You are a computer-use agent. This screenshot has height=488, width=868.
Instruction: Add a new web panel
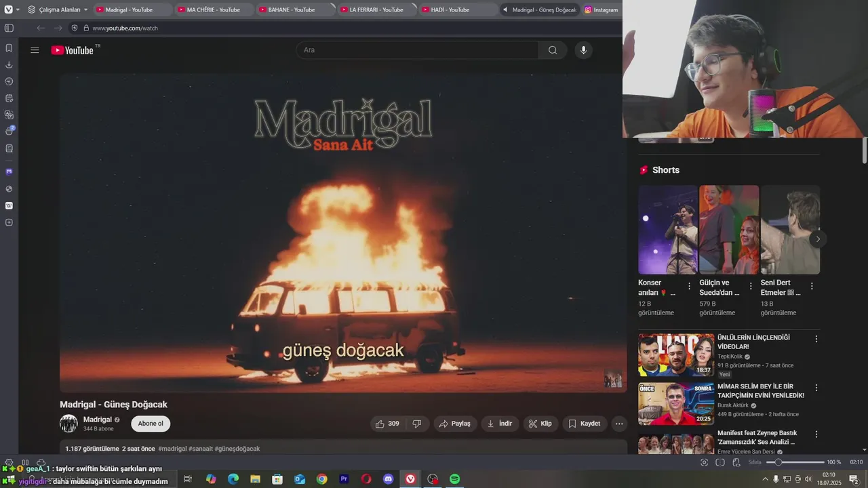click(x=9, y=222)
